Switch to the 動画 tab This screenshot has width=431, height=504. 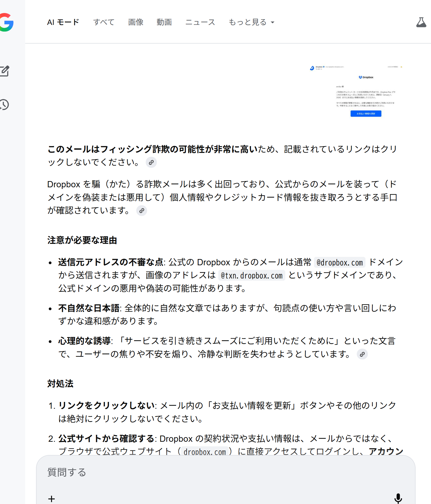pyautogui.click(x=164, y=22)
